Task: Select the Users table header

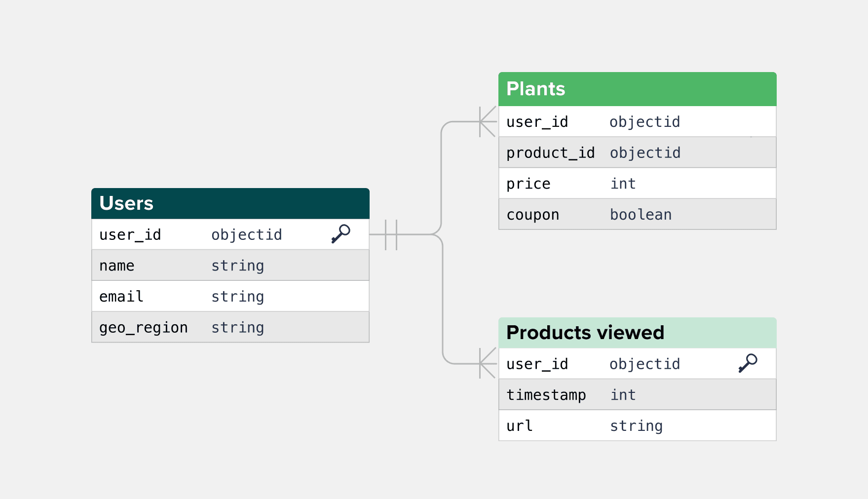Action: 230,203
